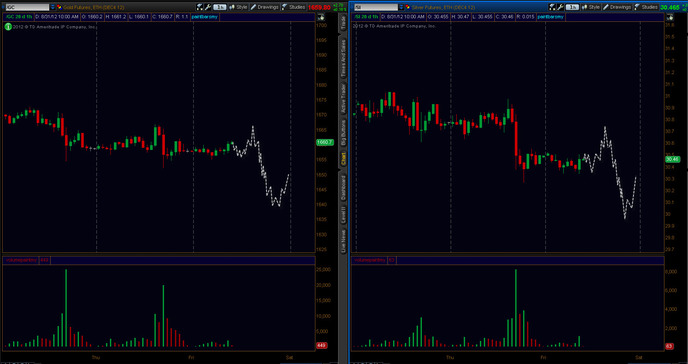The height and width of the screenshot is (364, 688).
Task: Expand the /SI symbol dropdown arrow
Action: click(401, 7)
